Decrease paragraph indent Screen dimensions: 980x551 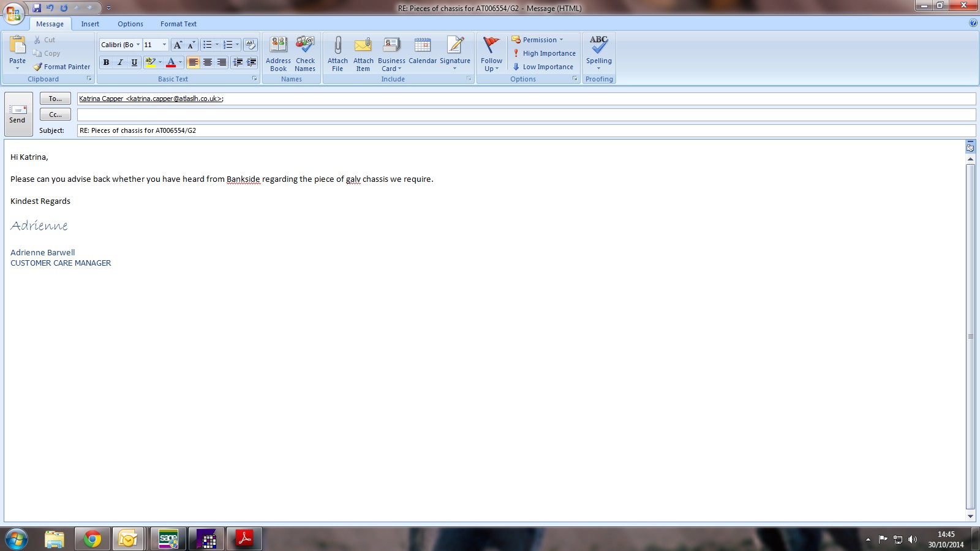(238, 62)
